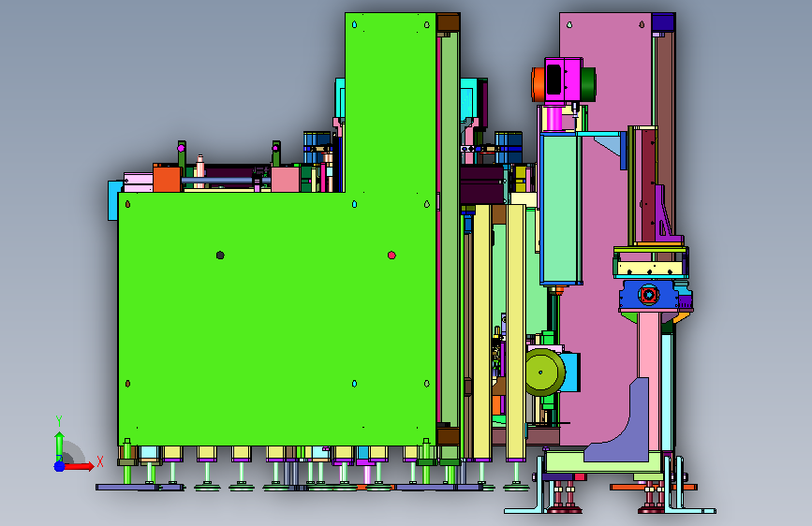Click the blue origin sphere of the triad
The width and height of the screenshot is (812, 526).
point(59,466)
